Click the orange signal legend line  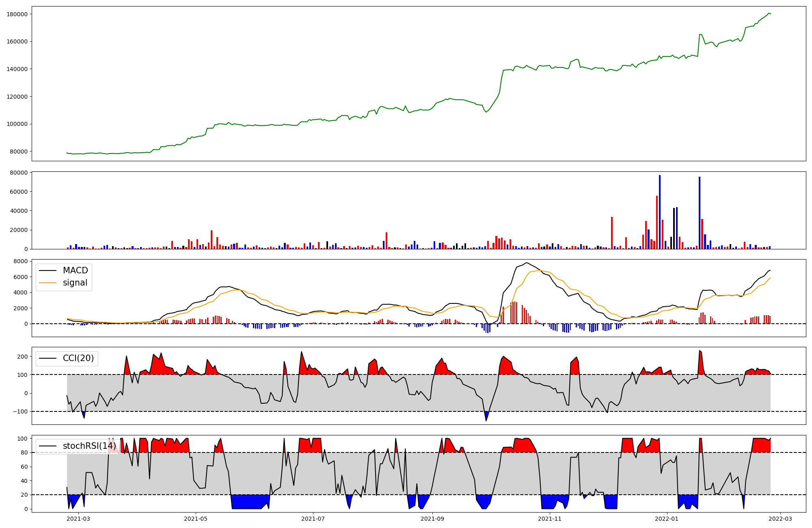[x=48, y=283]
